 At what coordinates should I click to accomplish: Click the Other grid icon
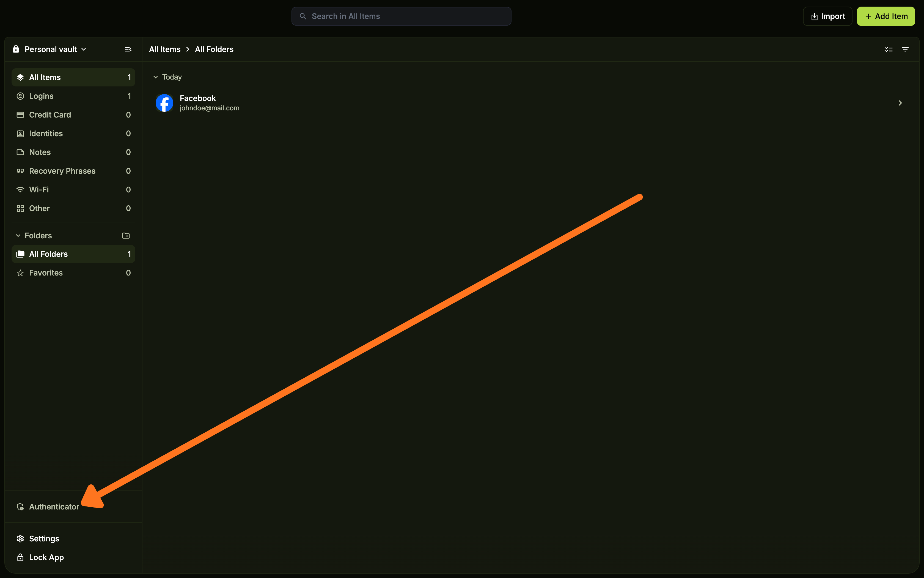pyautogui.click(x=21, y=209)
